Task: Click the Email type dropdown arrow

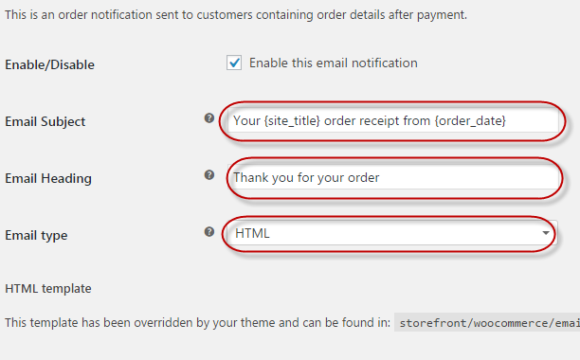Action: (546, 233)
